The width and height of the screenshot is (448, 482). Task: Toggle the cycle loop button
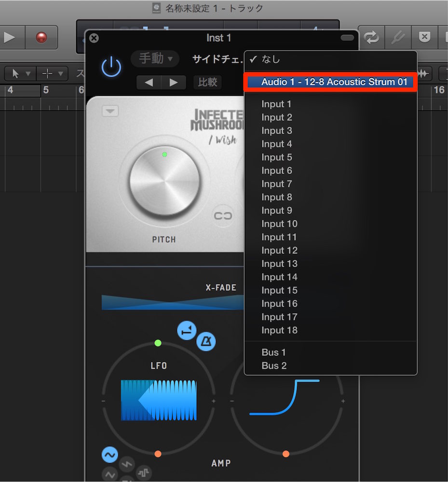click(371, 38)
